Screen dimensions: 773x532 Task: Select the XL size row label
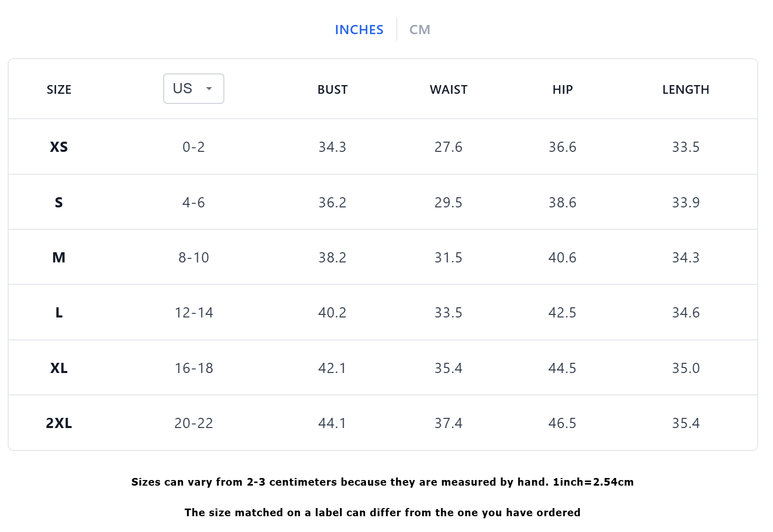tap(59, 368)
